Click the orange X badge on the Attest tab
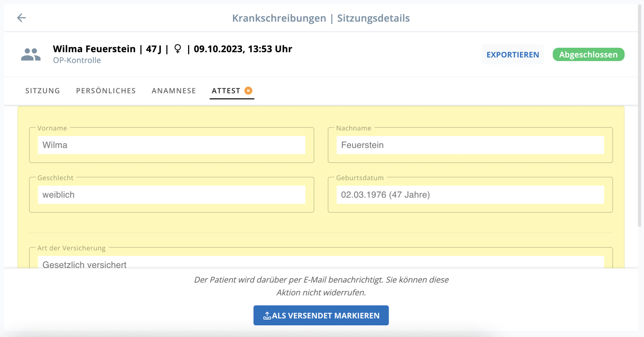 coord(248,91)
